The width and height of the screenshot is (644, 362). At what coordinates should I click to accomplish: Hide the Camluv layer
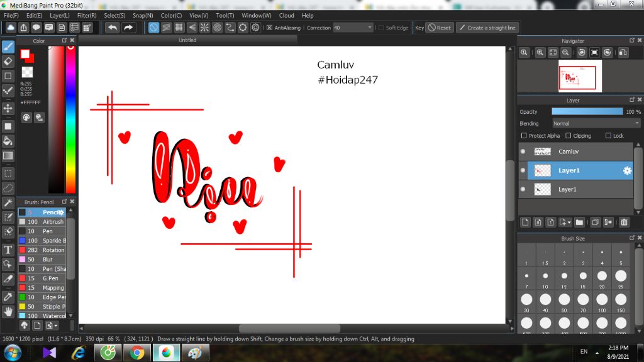coord(523,151)
